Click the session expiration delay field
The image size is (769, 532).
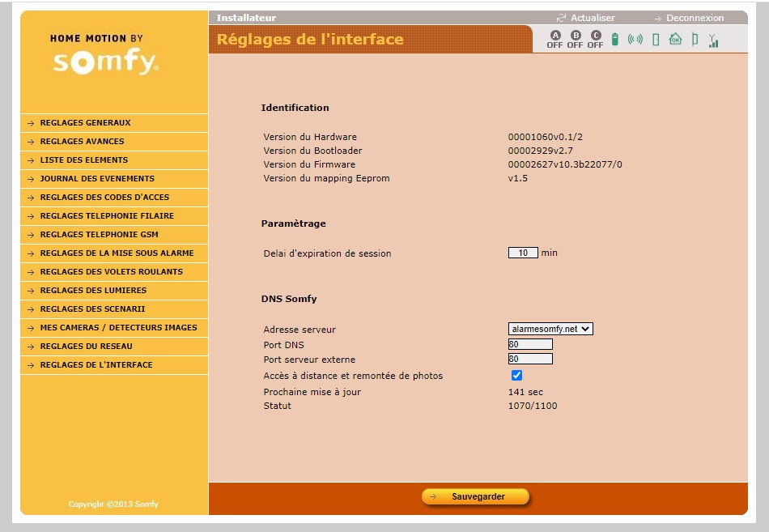[523, 253]
